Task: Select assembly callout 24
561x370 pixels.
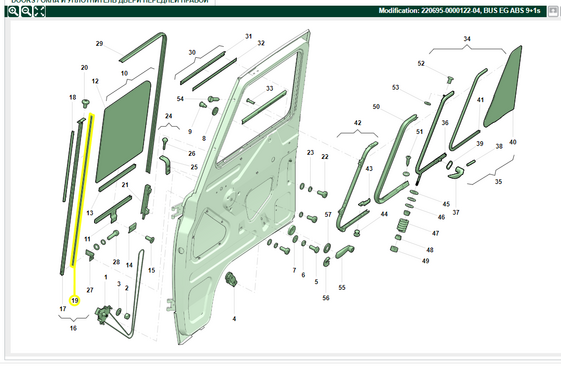Action: click(169, 116)
